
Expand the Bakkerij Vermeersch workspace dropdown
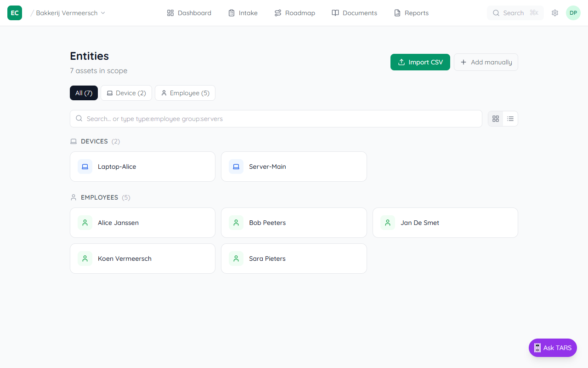point(71,13)
